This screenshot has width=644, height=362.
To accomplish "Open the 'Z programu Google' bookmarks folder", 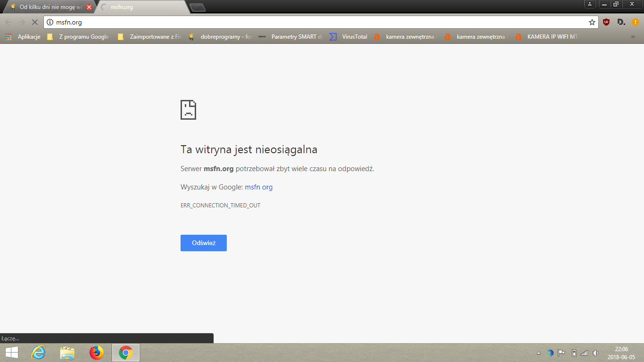I will pos(78,37).
